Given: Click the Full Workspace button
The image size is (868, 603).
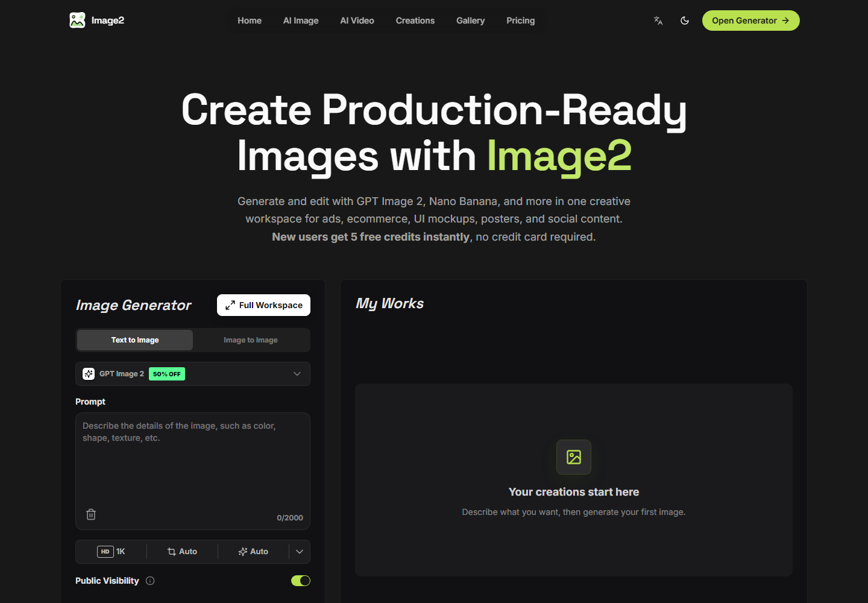Looking at the screenshot, I should pos(263,305).
